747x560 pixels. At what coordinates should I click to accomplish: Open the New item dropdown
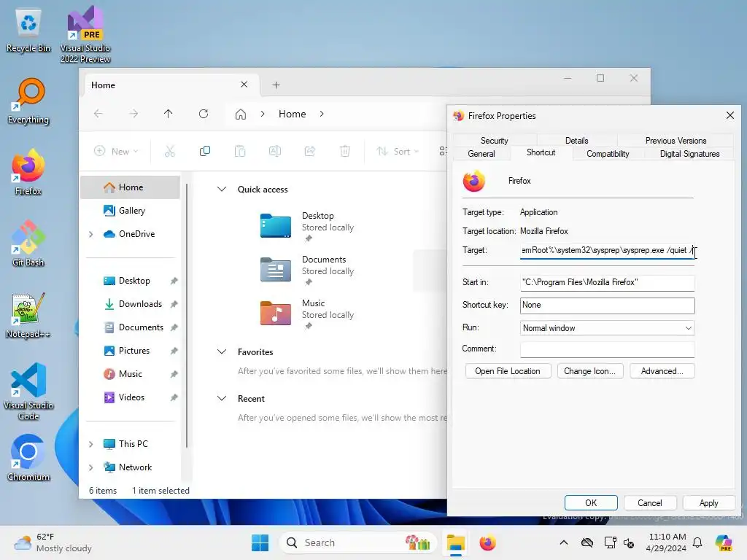(x=116, y=152)
